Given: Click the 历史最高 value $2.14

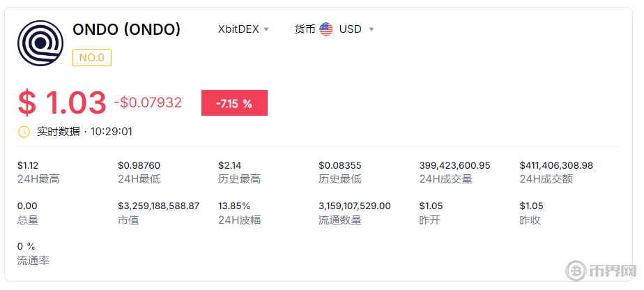Looking at the screenshot, I should 230,165.
